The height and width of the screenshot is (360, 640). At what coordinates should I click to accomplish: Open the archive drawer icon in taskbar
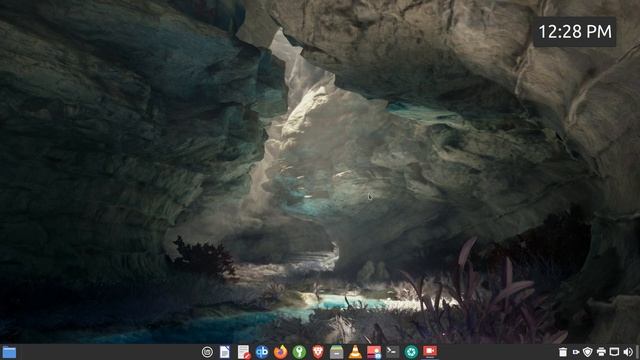click(336, 352)
